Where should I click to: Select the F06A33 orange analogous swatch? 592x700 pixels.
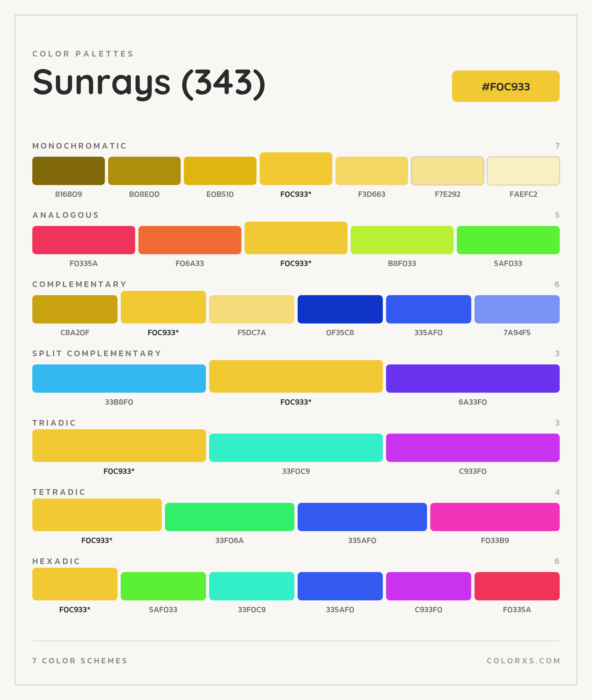coord(190,240)
